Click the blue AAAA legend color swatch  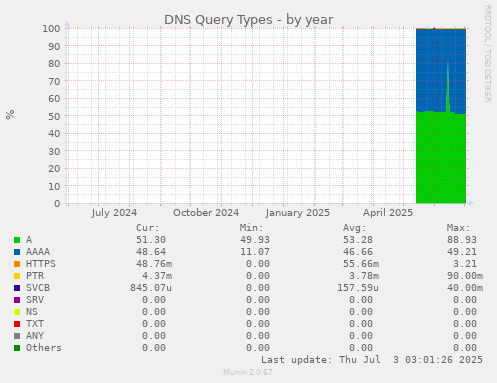(17, 252)
